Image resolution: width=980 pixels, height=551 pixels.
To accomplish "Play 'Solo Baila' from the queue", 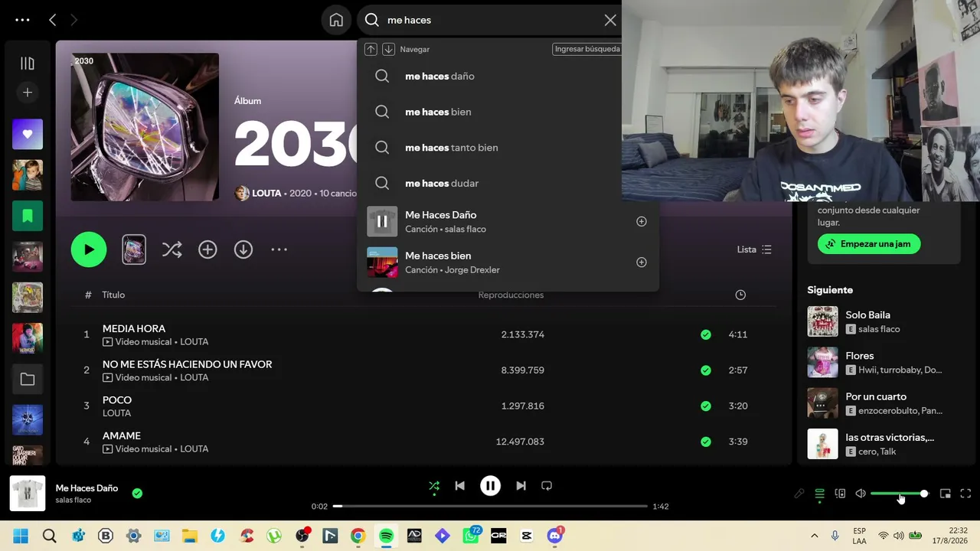I will [823, 321].
